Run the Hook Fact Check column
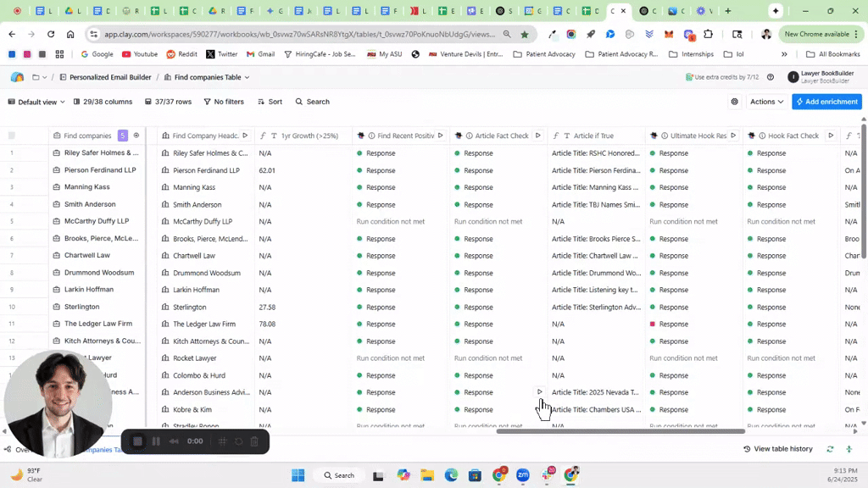Viewport: 868px width, 488px height. 831,136
